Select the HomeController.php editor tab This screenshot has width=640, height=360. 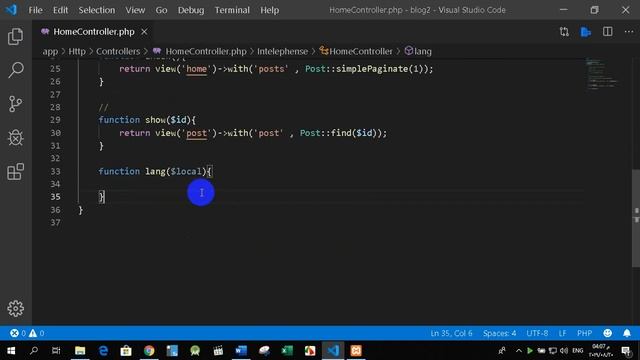pos(93,32)
